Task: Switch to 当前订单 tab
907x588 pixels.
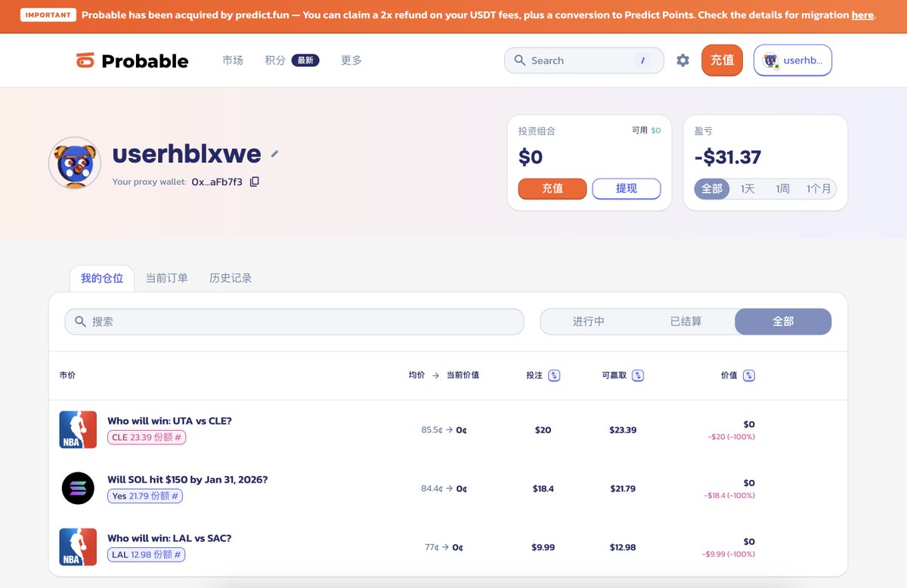Action: (x=167, y=278)
